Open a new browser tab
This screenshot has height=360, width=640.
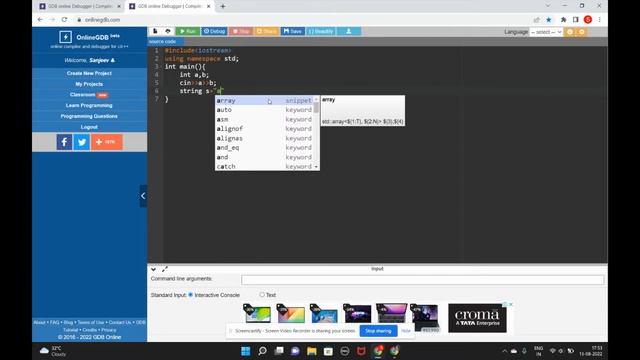[223, 7]
